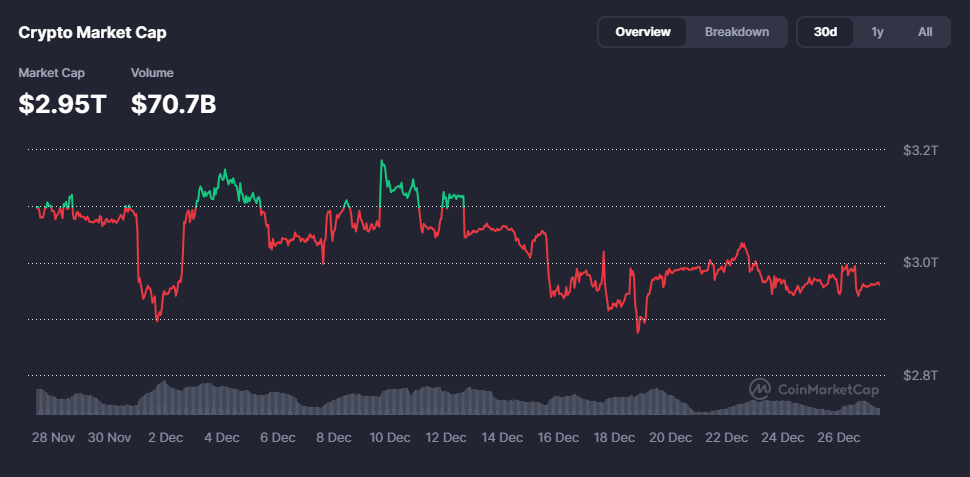Click the Volume label text
970x477 pixels.
(152, 73)
